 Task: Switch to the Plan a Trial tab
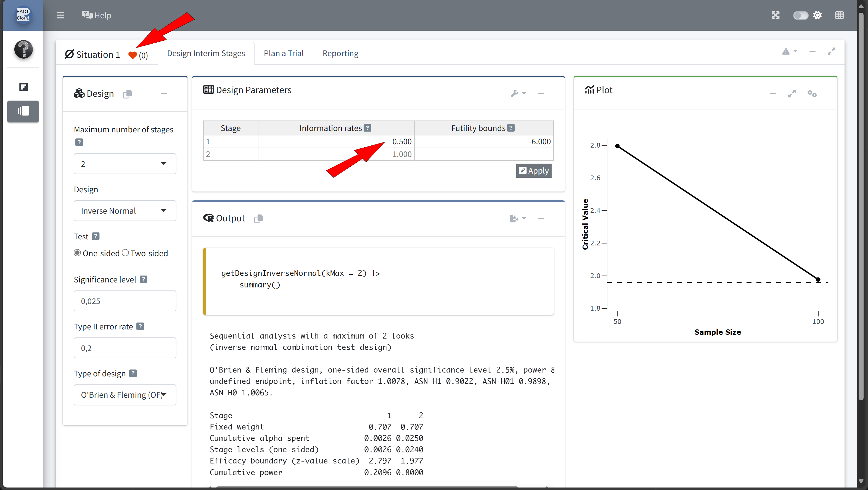[x=283, y=53]
